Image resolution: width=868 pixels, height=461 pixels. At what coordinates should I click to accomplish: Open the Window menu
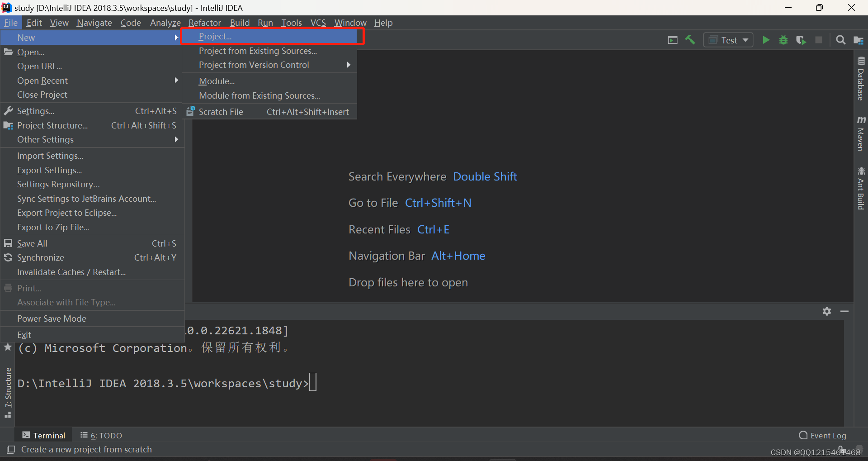click(x=350, y=23)
